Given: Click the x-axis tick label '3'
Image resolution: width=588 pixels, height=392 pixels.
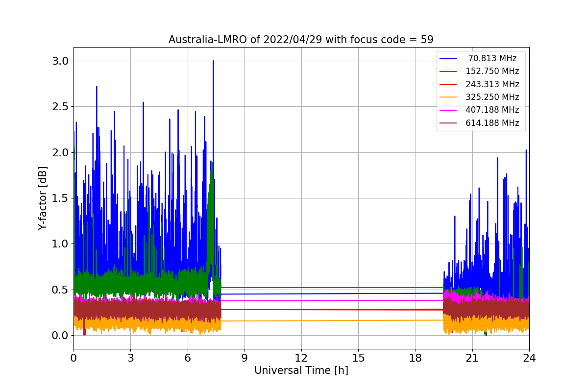Looking at the screenshot, I should [130, 357].
